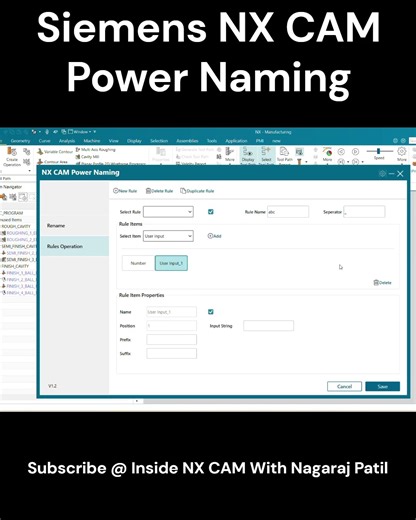Click the Select Tool Path icon

(266, 155)
